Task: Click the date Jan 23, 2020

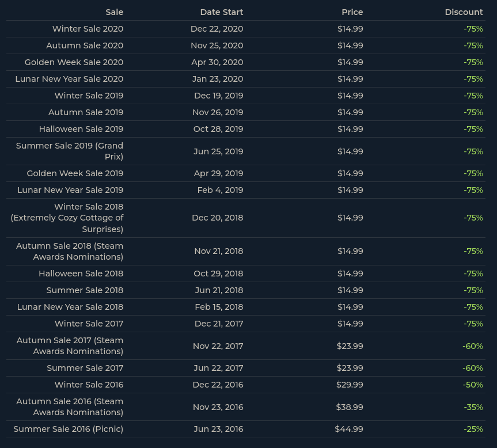Action: (x=218, y=79)
